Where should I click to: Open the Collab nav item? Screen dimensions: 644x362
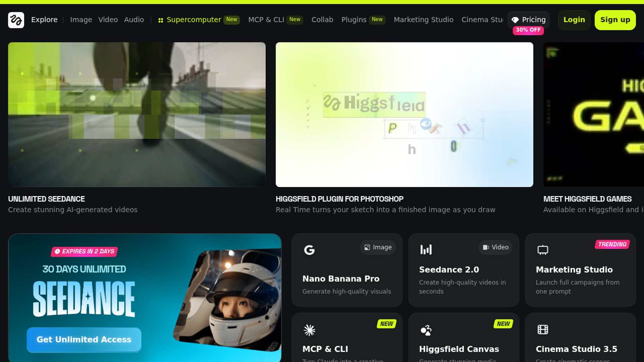tap(322, 20)
